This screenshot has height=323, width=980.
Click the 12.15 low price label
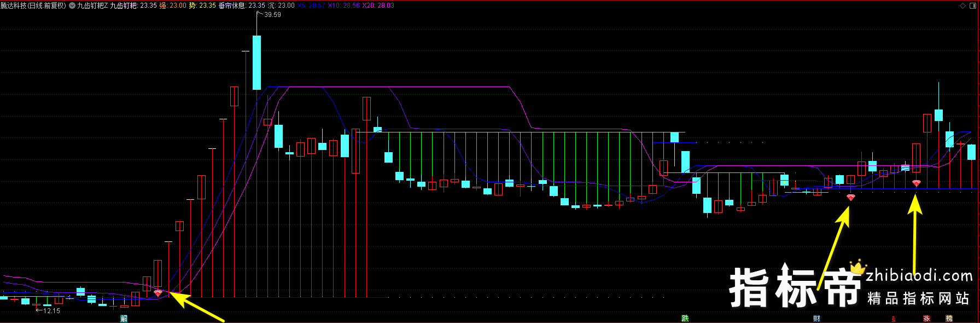(51, 311)
